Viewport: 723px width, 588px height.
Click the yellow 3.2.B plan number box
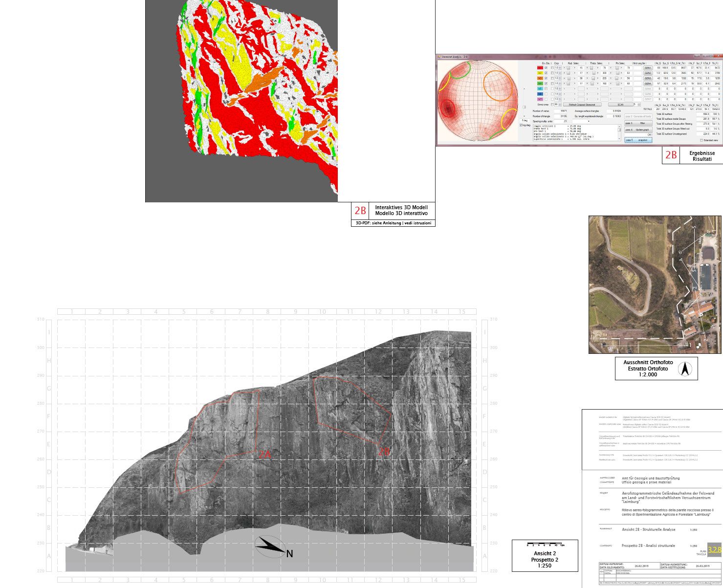(714, 549)
